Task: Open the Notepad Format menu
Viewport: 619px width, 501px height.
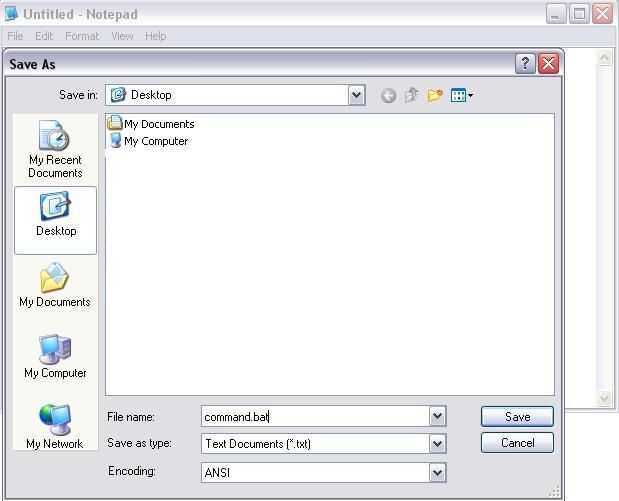Action: 82,36
